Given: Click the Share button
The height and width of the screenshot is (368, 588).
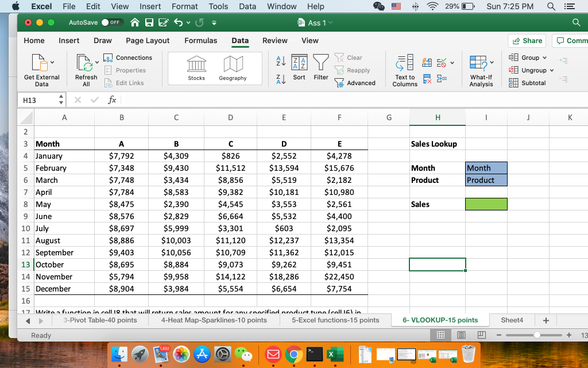Looking at the screenshot, I should (527, 41).
